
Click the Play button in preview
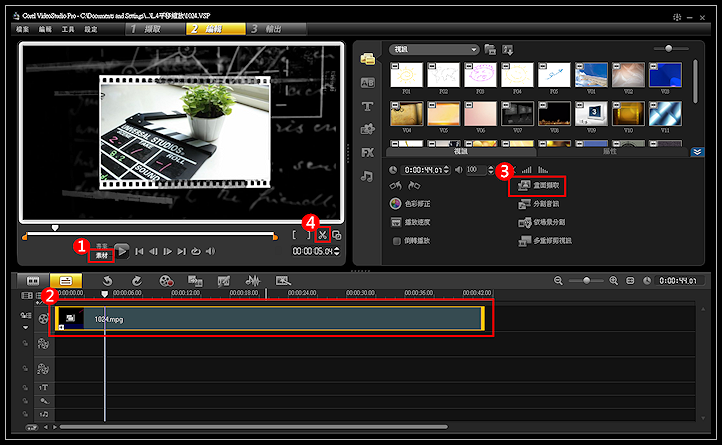pos(122,251)
